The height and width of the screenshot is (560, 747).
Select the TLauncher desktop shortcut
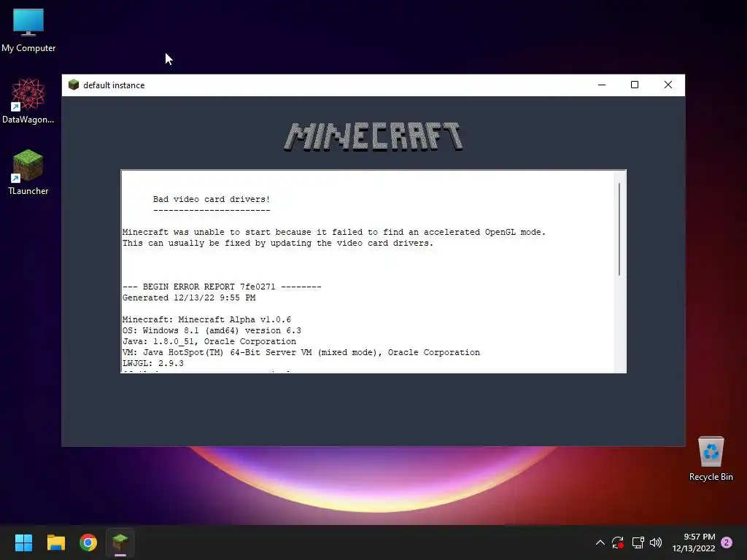28,172
